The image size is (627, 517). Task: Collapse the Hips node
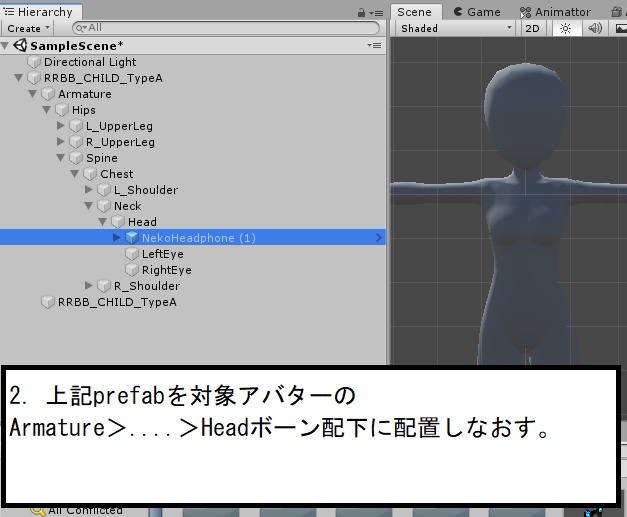tap(47, 110)
